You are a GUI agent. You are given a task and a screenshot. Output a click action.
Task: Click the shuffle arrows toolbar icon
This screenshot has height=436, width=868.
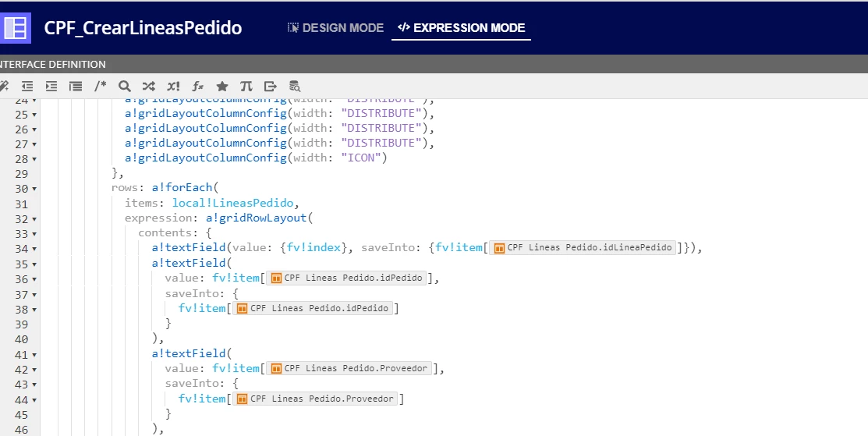pyautogui.click(x=148, y=87)
